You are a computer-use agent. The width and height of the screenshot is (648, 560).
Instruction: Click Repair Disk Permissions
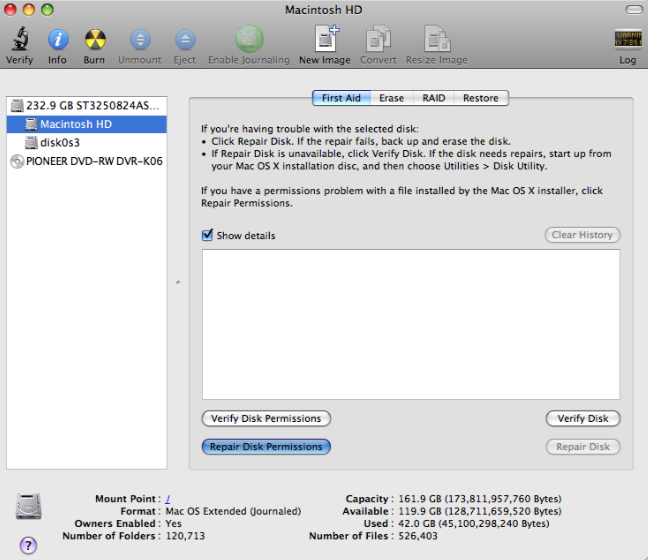point(266,447)
